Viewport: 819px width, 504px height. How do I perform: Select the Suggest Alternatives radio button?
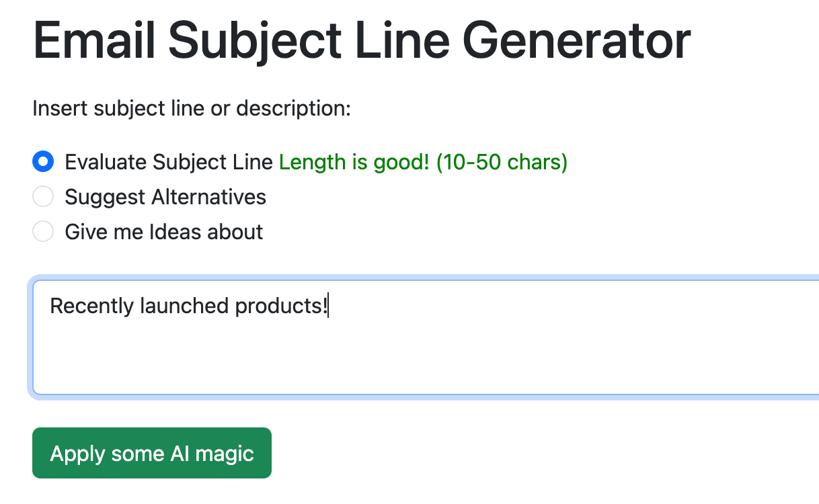(x=43, y=196)
